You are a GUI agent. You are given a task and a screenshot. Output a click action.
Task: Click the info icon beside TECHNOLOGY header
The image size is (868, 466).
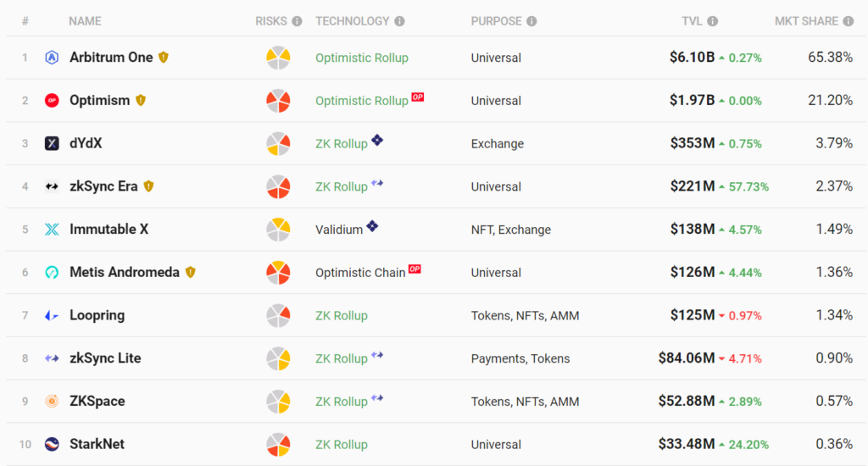point(400,21)
